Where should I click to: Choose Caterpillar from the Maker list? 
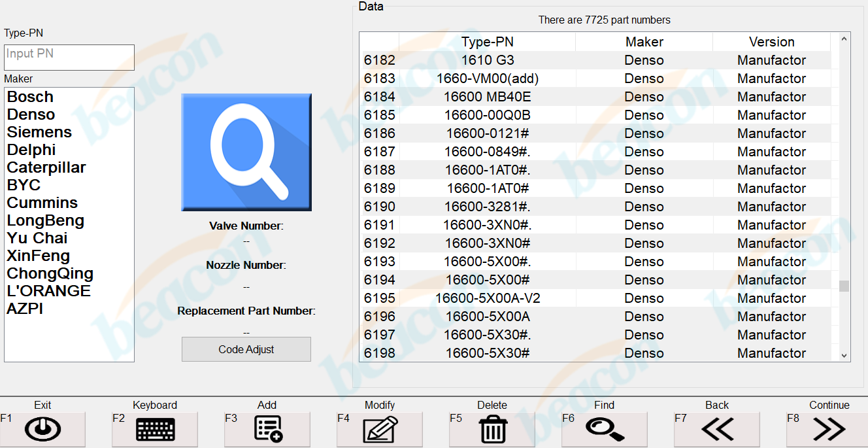pos(46,167)
